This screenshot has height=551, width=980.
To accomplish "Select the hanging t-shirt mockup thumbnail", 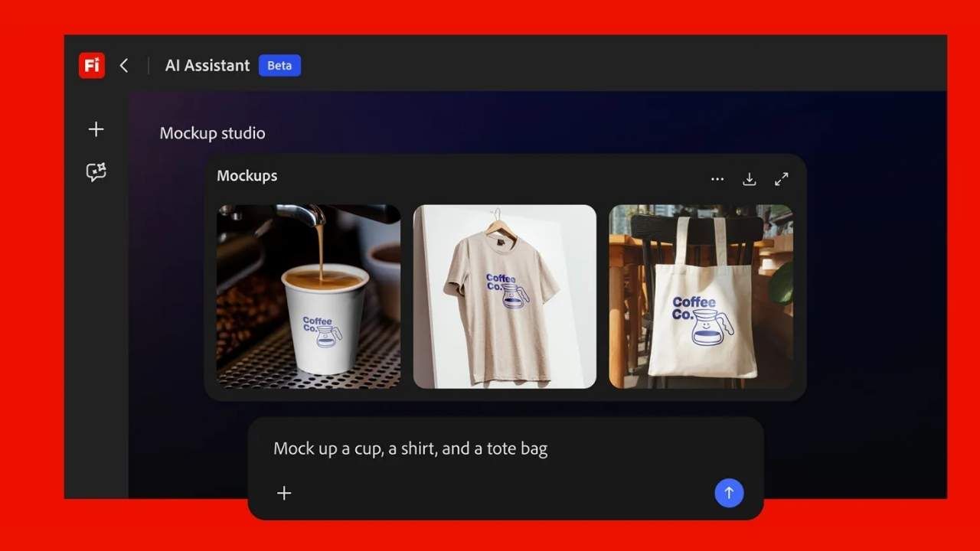I will (x=505, y=296).
